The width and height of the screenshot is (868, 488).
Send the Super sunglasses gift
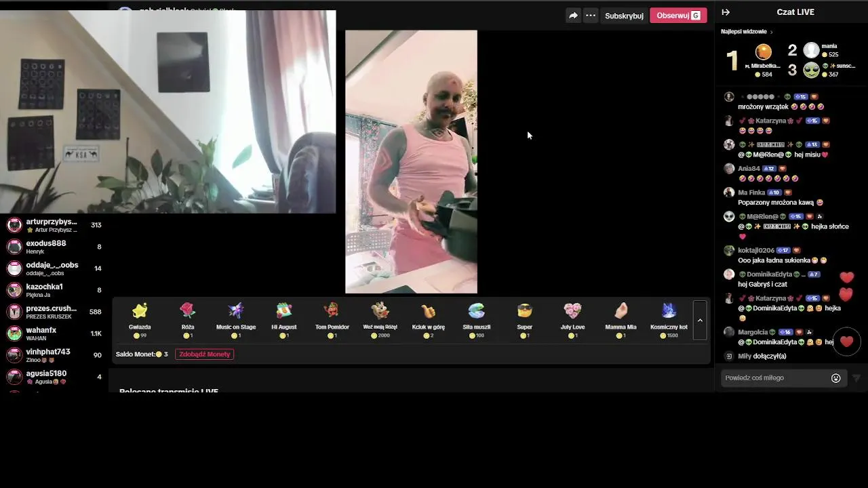click(x=524, y=320)
